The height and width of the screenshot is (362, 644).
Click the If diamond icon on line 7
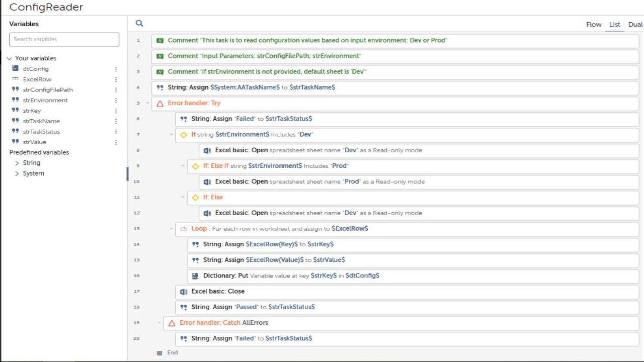pos(184,135)
